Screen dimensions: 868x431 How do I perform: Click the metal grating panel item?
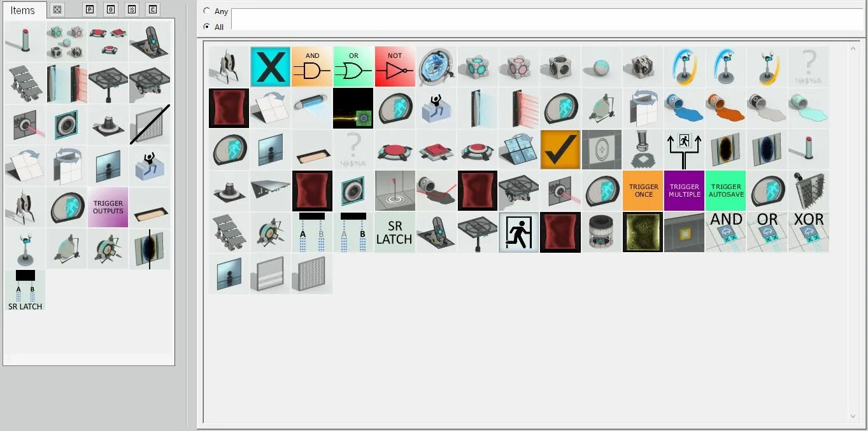pos(312,274)
